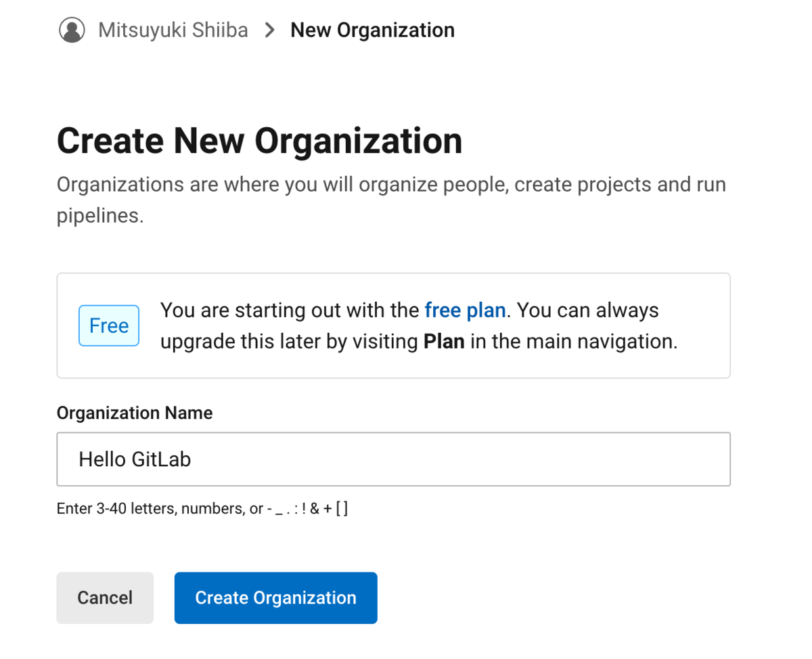
Task: Click the user avatar icon in breadcrumb
Action: pos(72,30)
